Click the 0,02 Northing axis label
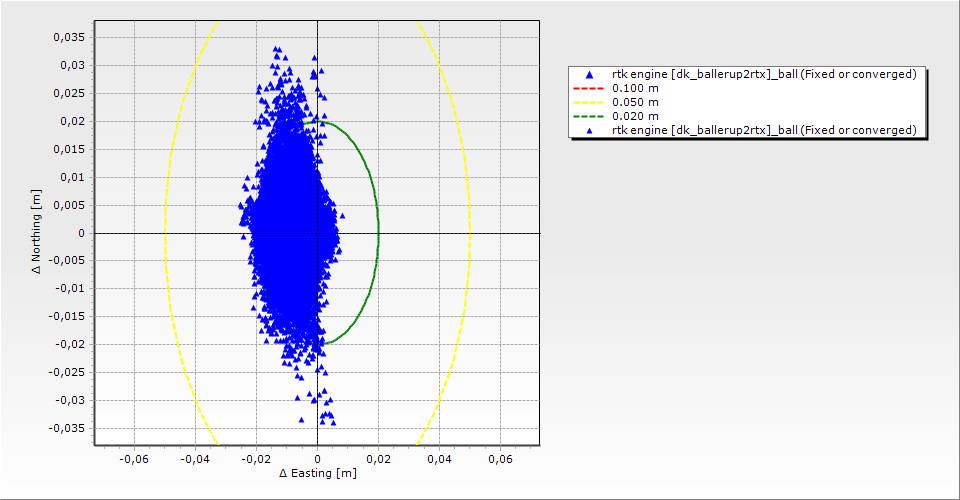This screenshot has height=500, width=960. tap(72, 121)
